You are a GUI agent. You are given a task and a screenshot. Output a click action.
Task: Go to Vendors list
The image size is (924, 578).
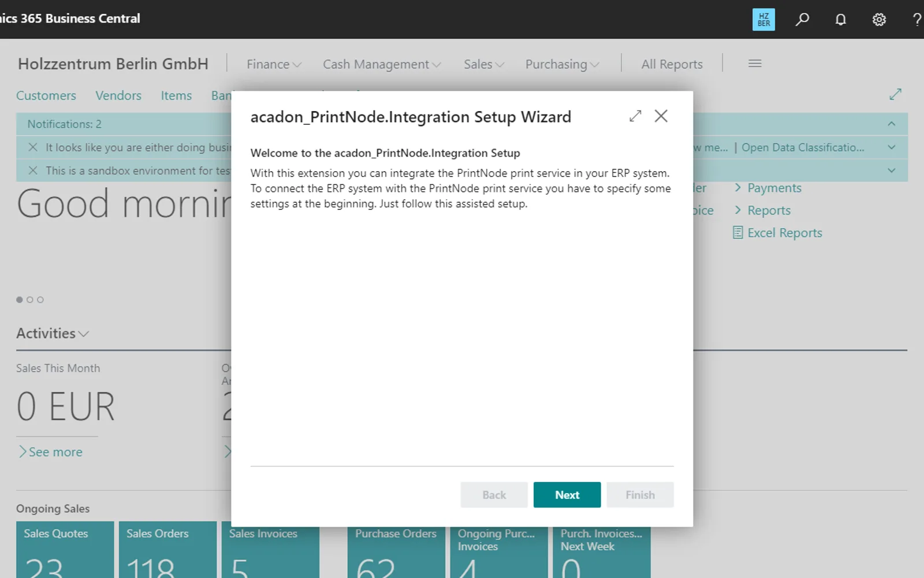[x=118, y=95]
